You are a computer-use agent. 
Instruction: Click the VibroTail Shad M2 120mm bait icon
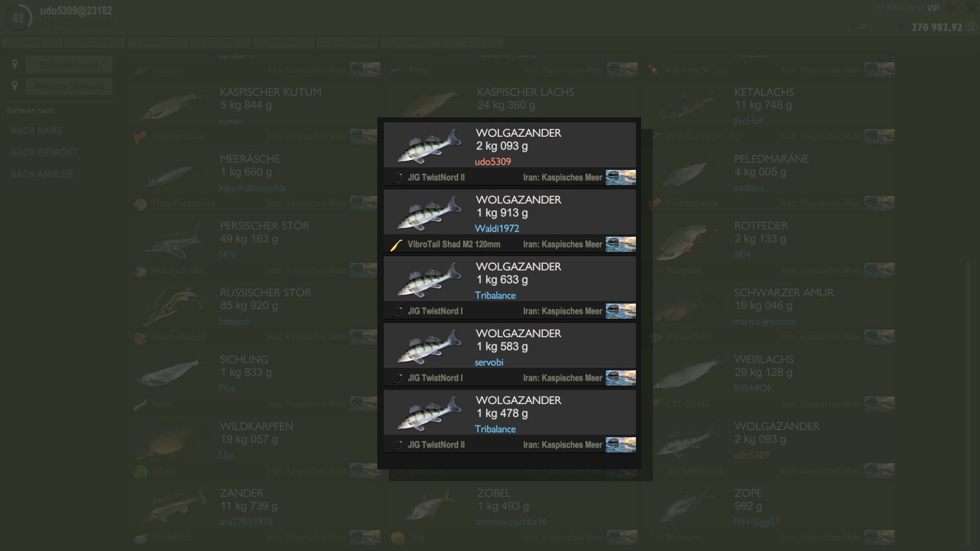(397, 245)
